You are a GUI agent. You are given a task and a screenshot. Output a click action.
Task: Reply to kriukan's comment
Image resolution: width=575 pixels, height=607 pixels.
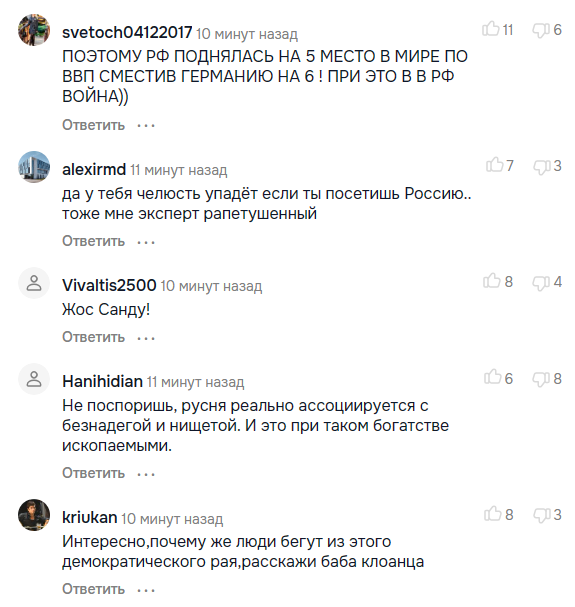[x=93, y=589]
